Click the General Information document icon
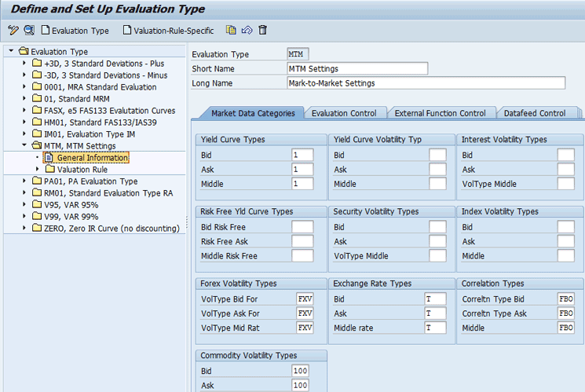Screen dimensions: 585x392 coord(49,158)
